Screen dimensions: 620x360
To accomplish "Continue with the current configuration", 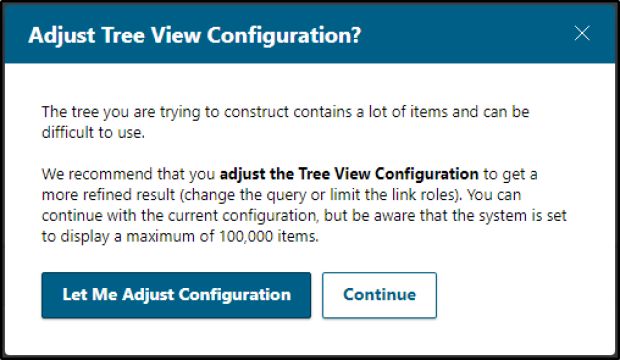I will [379, 295].
